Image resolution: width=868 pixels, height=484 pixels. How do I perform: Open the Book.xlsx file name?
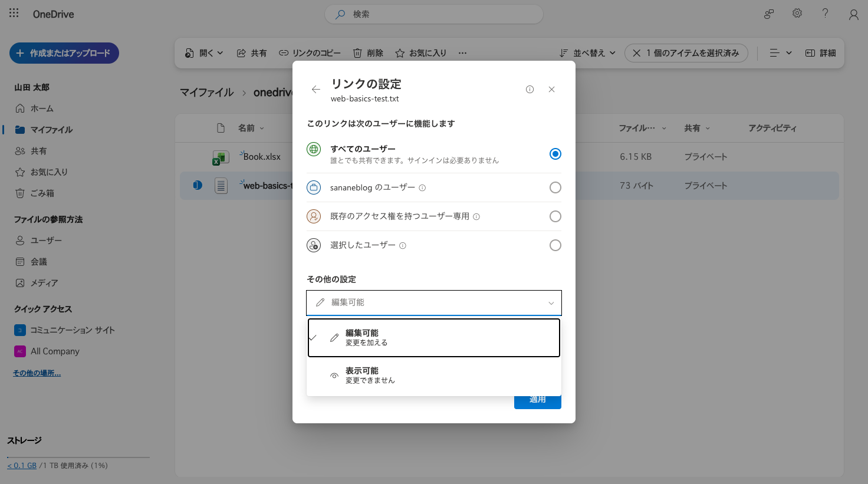pyautogui.click(x=262, y=157)
